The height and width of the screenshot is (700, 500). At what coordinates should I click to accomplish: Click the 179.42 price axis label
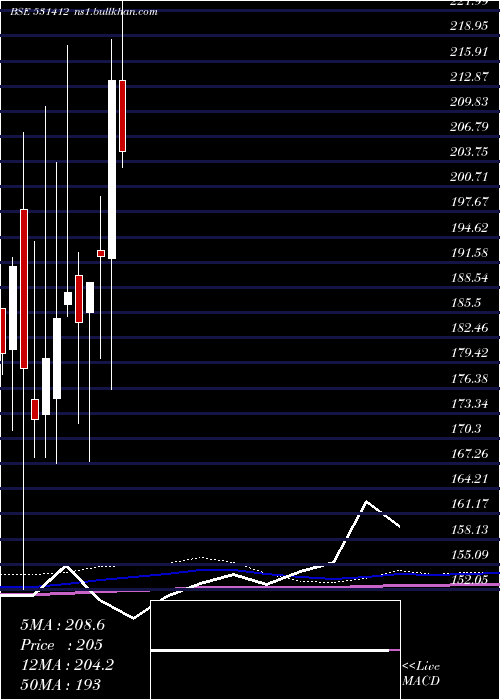(x=469, y=353)
